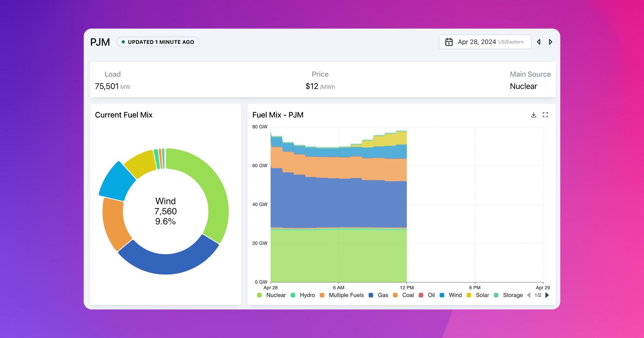644x338 pixels.
Task: Click the download icon on the Fuel Mix chart
Action: (534, 115)
